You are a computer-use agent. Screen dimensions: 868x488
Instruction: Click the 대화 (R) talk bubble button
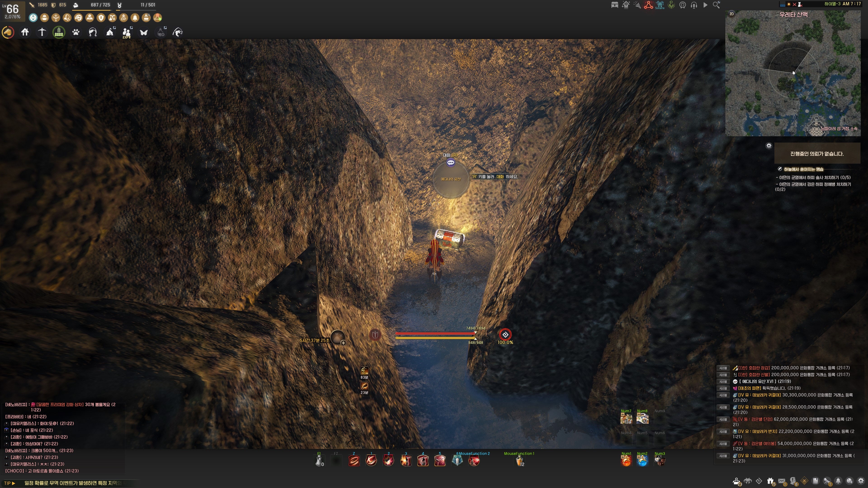[451, 163]
